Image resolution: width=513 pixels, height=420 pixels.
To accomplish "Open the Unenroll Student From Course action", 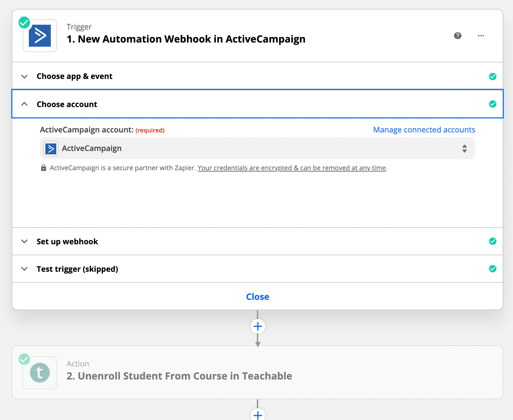I will click(258, 372).
